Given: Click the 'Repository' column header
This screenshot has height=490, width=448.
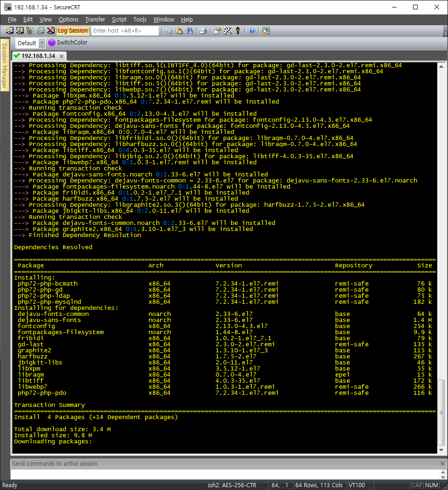Looking at the screenshot, I should 354,266.
